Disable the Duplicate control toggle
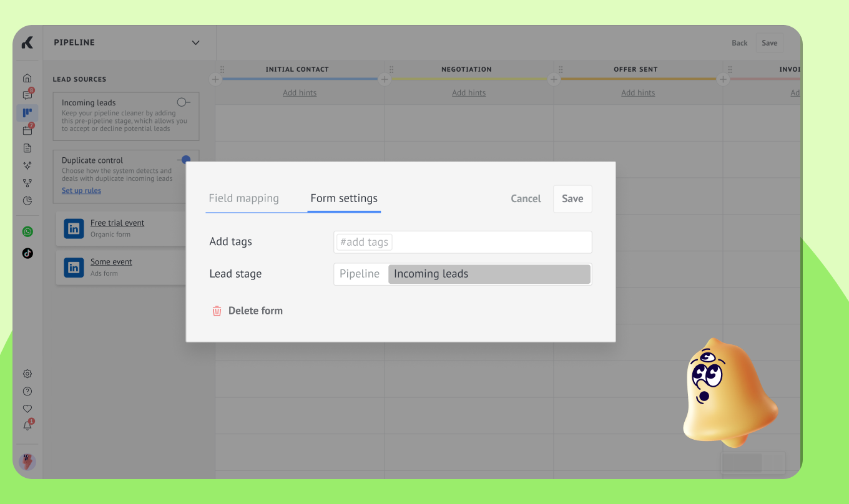 coord(184,160)
